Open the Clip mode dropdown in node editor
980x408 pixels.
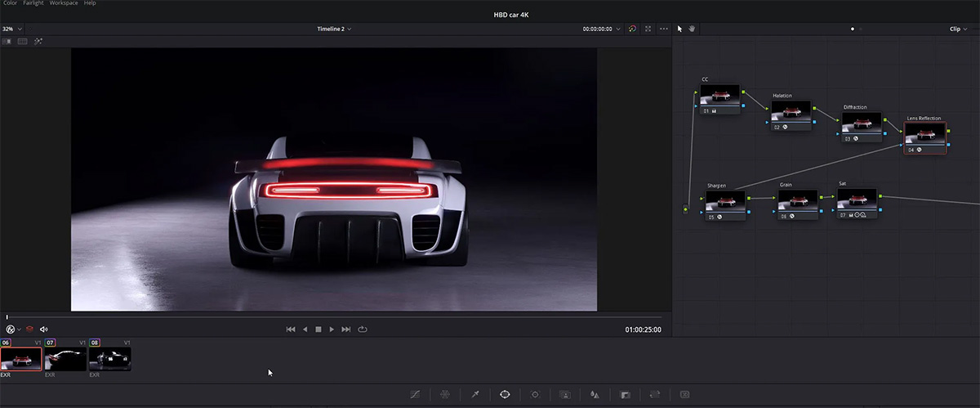tap(957, 29)
